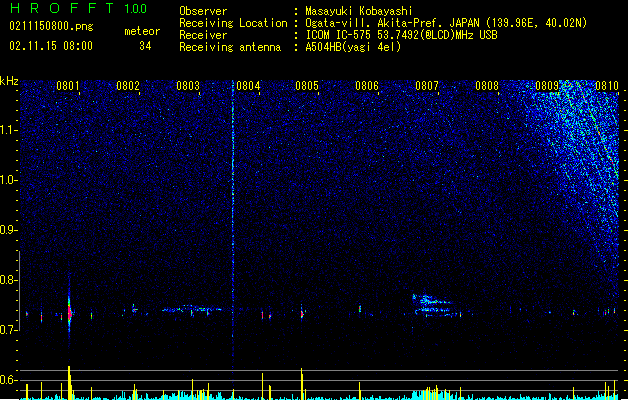629x400 pixels.
Task: Click the 0802 time marker
Action: pos(128,86)
